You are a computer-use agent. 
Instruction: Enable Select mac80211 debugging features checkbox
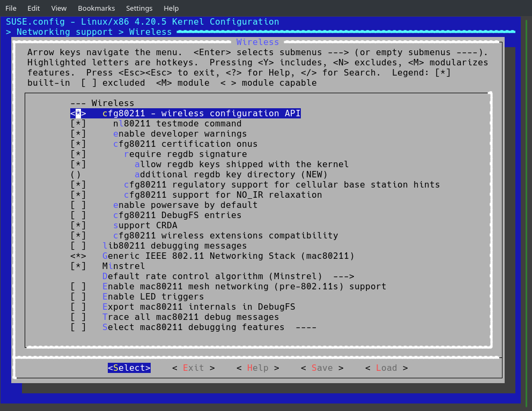click(x=78, y=327)
